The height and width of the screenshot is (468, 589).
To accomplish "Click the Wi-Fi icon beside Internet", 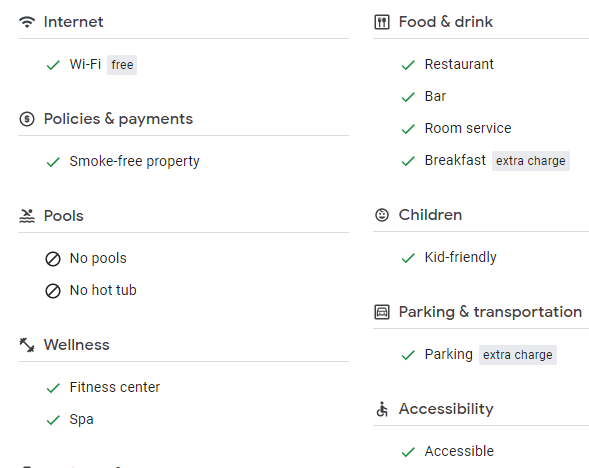I will pos(27,22).
